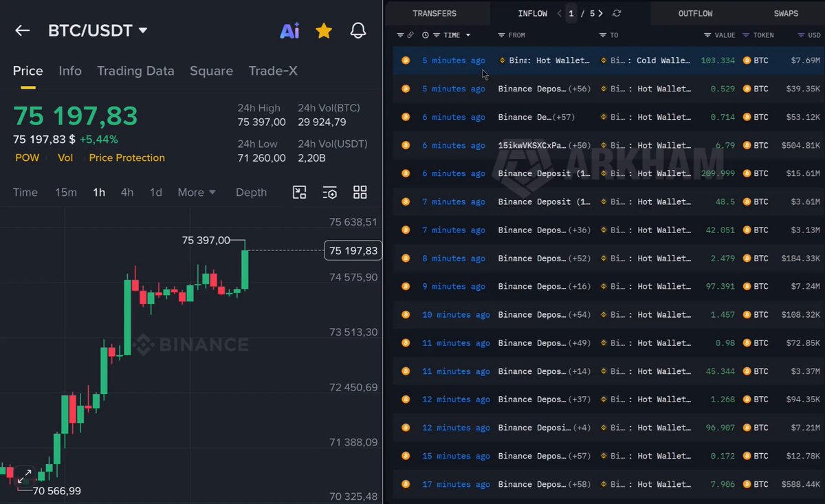Viewport: 825px width, 504px height.
Task: Open the grid layout icon
Action: [360, 193]
